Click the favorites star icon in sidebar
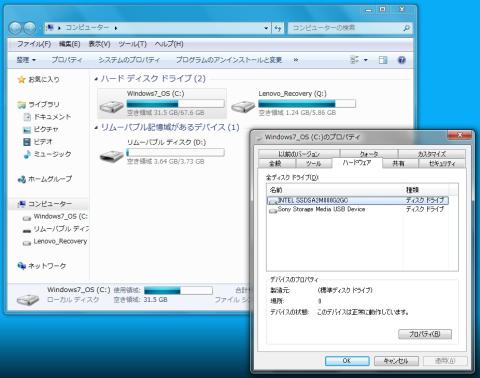This screenshot has height=378, width=480. click(x=22, y=79)
